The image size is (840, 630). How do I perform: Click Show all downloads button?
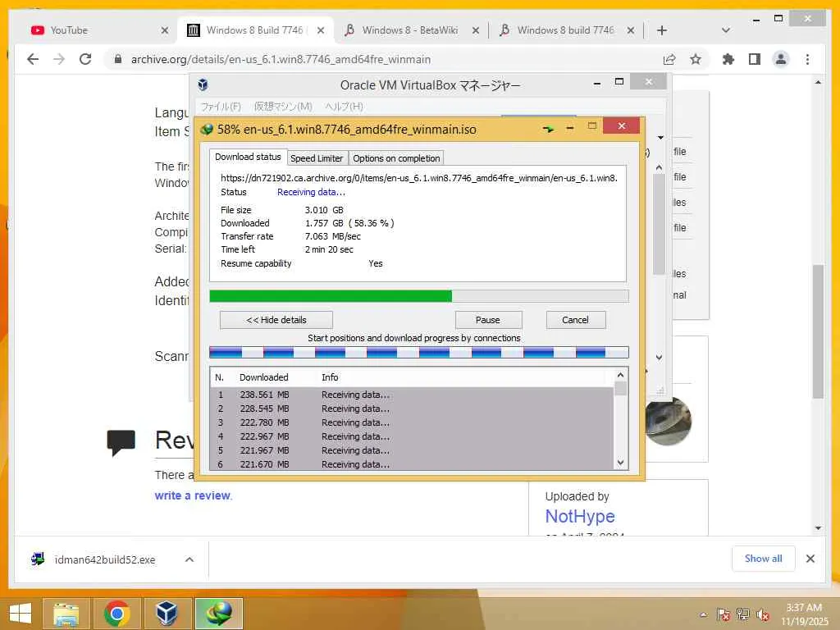click(763, 559)
